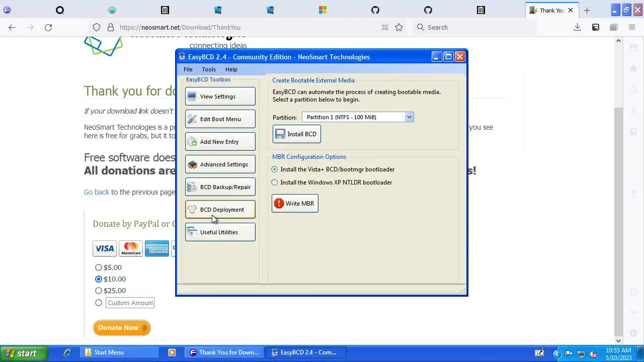
Task: Click the page scrollbar down arrow
Action: tap(618, 341)
